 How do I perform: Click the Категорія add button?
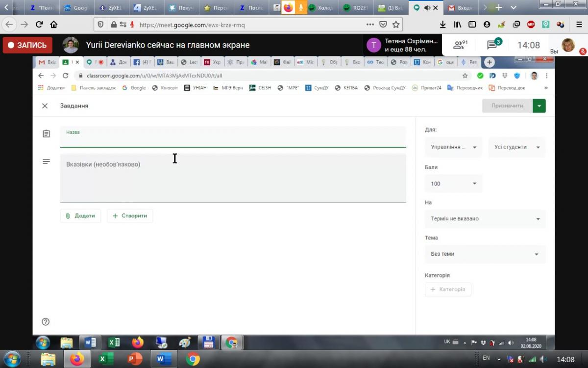pyautogui.click(x=448, y=289)
